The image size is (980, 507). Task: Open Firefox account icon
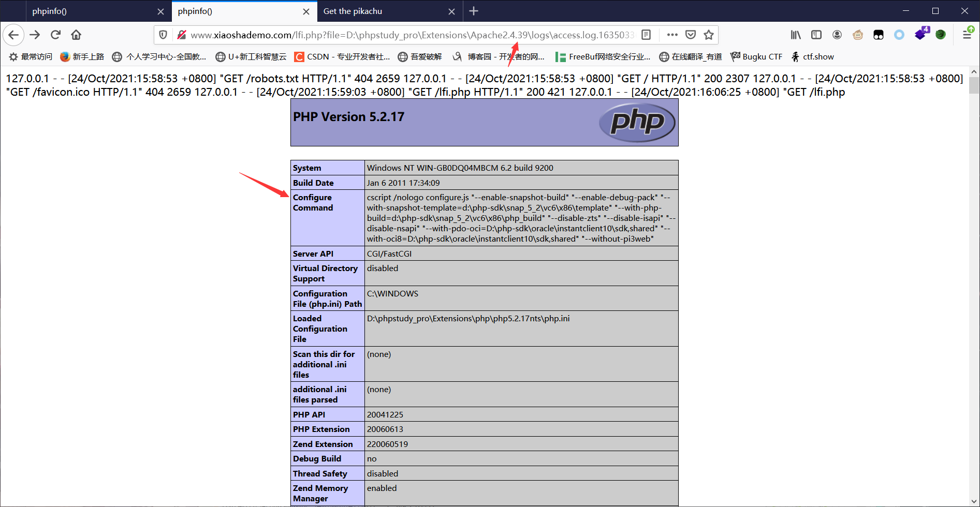(837, 35)
